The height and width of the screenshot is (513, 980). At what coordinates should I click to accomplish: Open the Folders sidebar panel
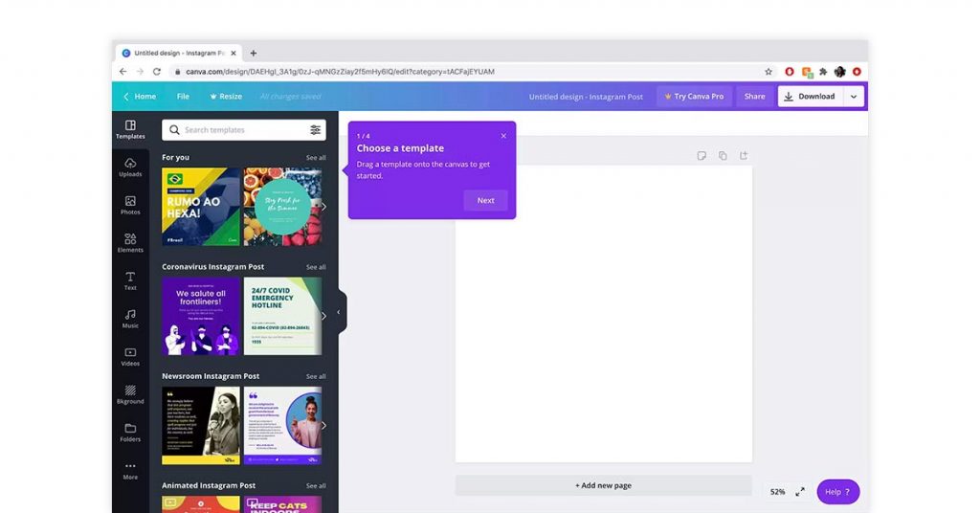click(130, 433)
